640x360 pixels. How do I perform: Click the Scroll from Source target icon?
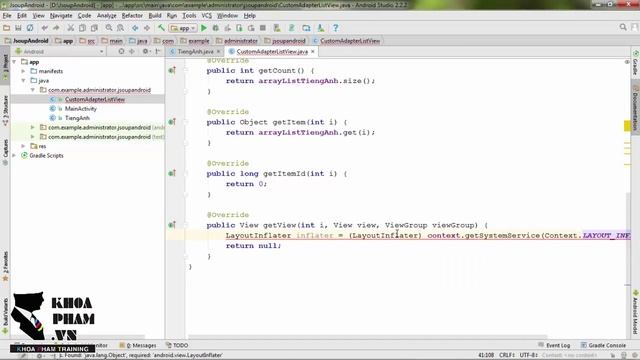pyautogui.click(x=121, y=51)
